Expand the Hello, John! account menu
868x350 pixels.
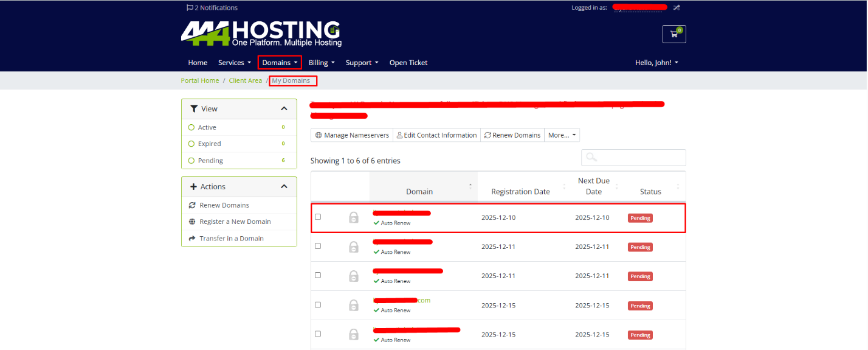click(x=656, y=63)
